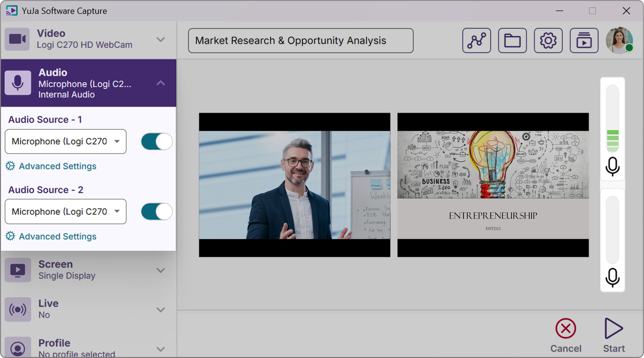Click the lower audio level meter bar
This screenshot has width=644, height=358.
click(x=612, y=230)
